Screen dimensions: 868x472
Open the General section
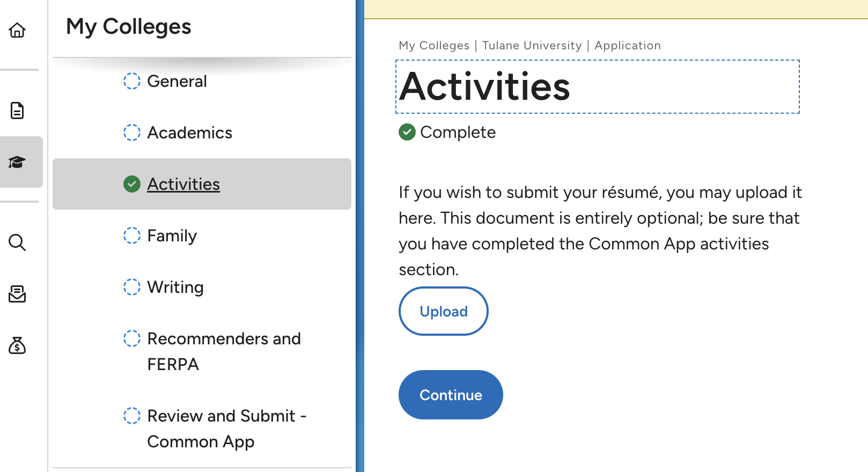click(176, 81)
